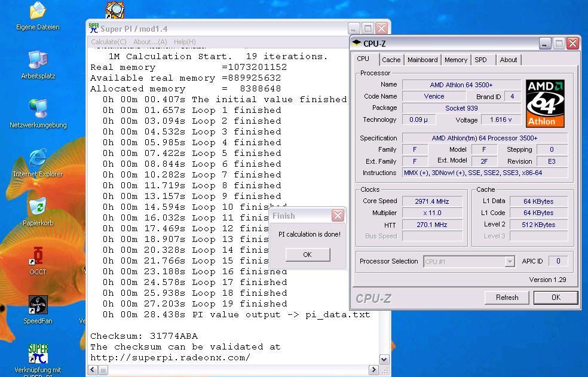Click the Level 2 512 KBytes field
Image resolution: width=588 pixels, height=377 pixels.
tap(538, 225)
